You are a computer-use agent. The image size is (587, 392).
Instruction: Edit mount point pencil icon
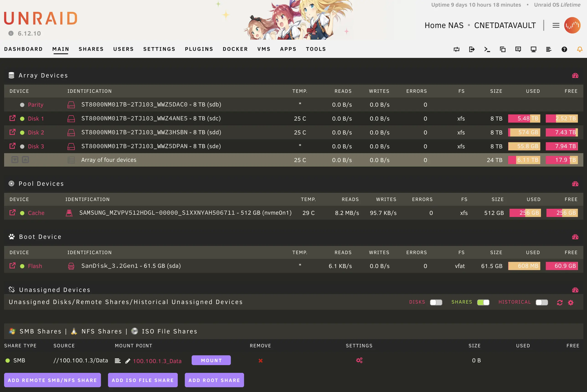pyautogui.click(x=128, y=361)
